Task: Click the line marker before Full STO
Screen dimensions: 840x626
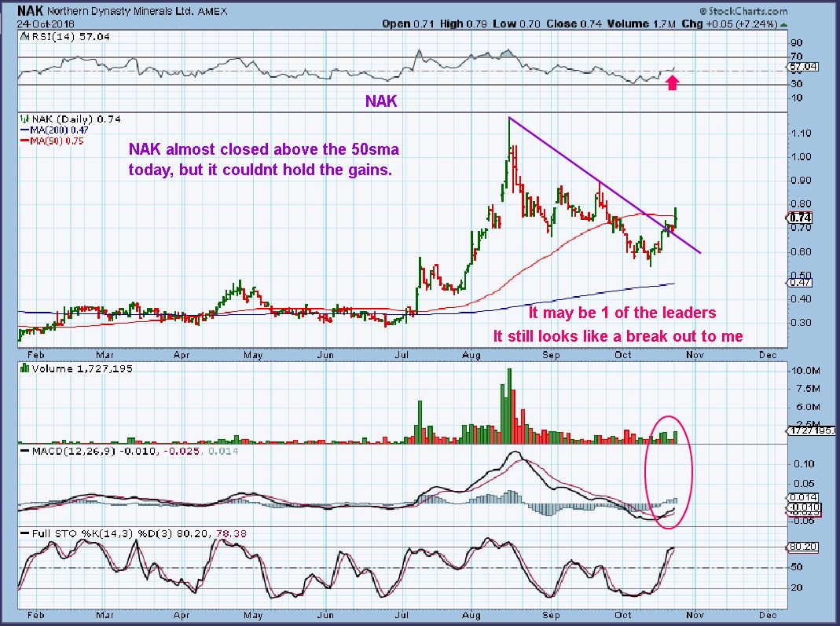Action: coord(24,534)
